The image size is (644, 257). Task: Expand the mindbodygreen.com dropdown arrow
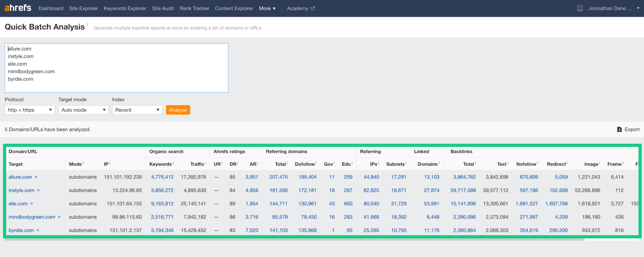59,217
